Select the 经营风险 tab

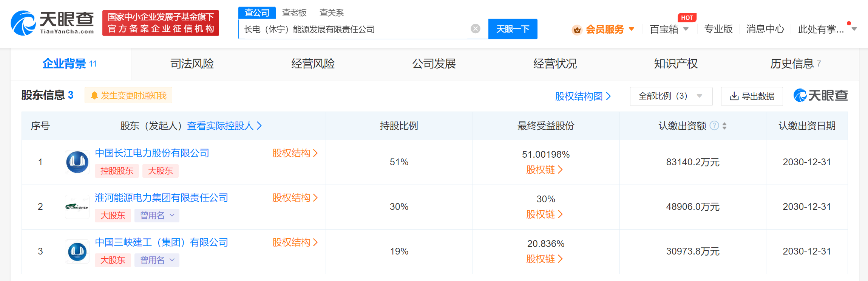click(313, 64)
